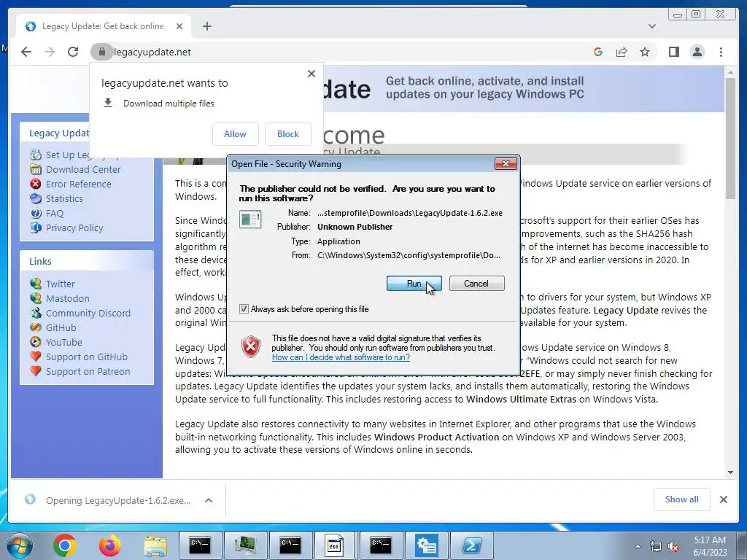Click the Google icon in address bar
747x560 pixels.
coord(598,52)
